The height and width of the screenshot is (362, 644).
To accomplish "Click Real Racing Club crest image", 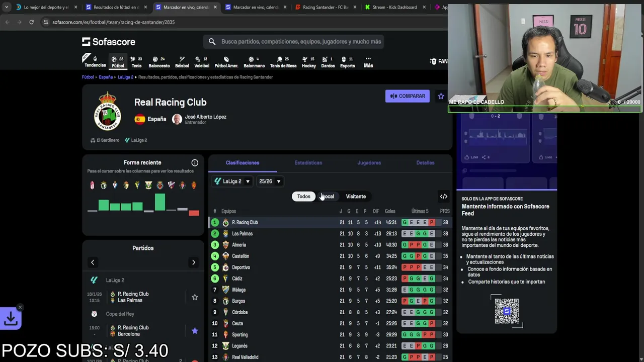I will coord(108,111).
